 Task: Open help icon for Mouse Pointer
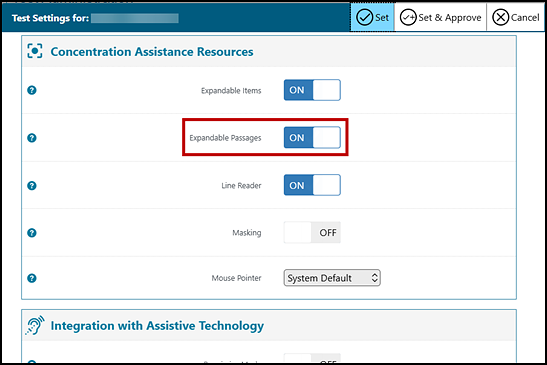(32, 278)
